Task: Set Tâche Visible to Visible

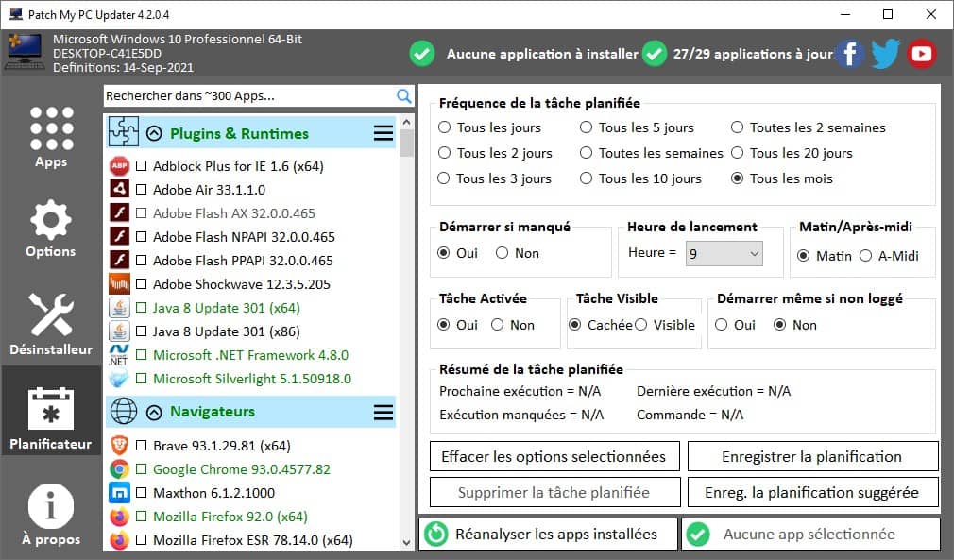Action: point(640,325)
